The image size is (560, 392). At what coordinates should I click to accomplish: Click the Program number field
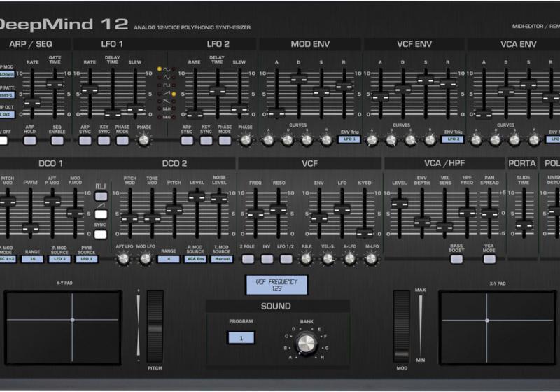click(x=241, y=338)
